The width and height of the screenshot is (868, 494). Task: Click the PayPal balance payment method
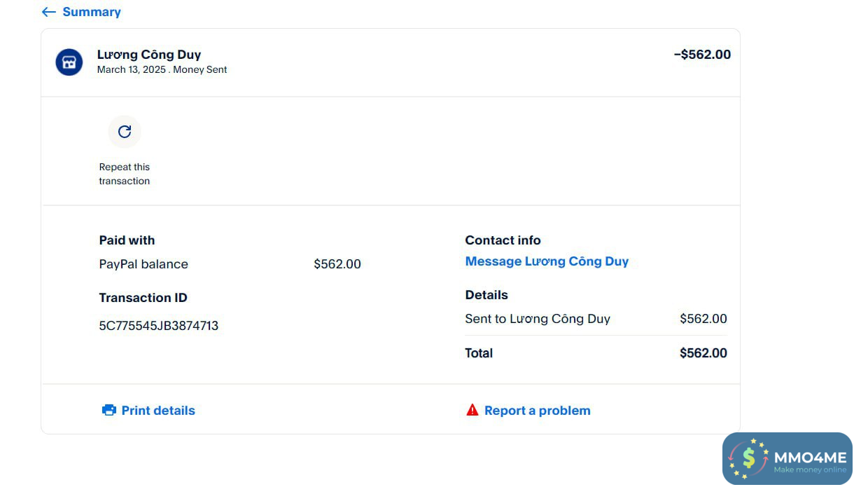point(143,264)
